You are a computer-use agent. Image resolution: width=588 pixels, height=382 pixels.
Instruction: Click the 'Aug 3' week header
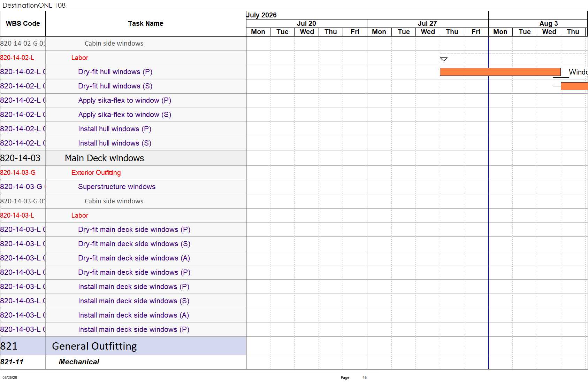click(549, 24)
